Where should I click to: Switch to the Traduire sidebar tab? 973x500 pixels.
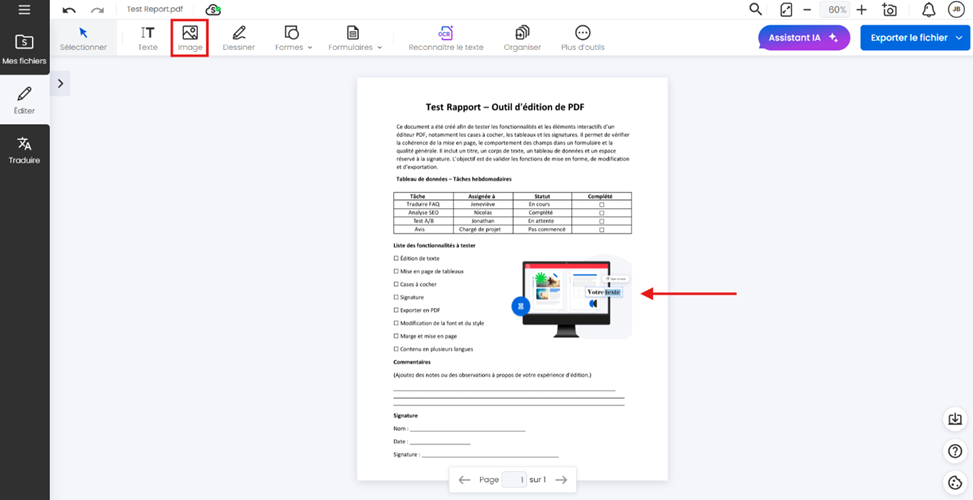click(24, 151)
